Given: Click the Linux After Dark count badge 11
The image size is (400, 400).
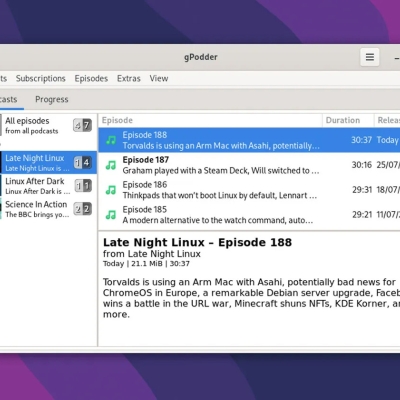Looking at the screenshot, I should point(83,186).
